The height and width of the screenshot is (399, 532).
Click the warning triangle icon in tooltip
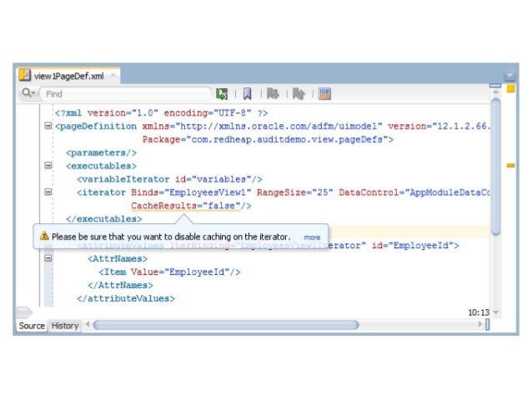[x=44, y=236]
